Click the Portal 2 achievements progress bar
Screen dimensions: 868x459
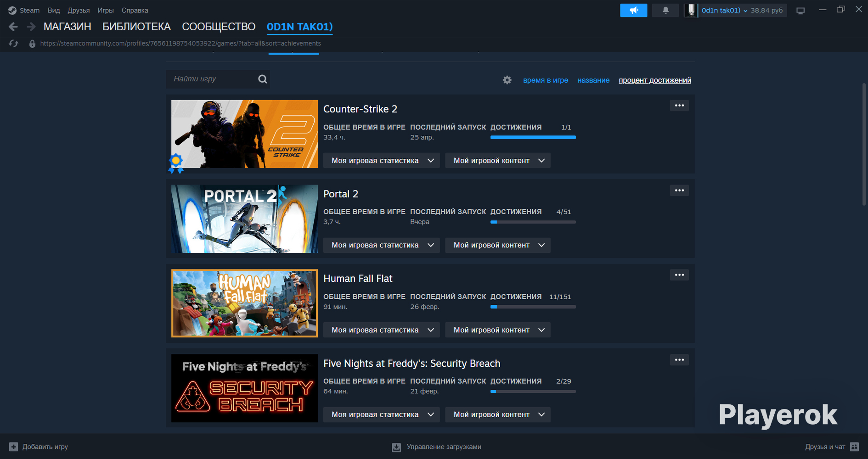533,222
